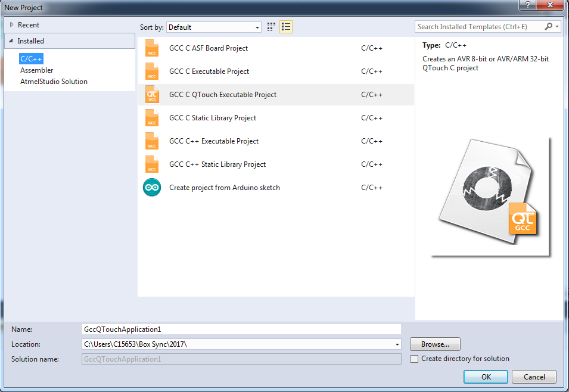
Task: Click the GCC C Executable Project icon
Action: point(152,71)
